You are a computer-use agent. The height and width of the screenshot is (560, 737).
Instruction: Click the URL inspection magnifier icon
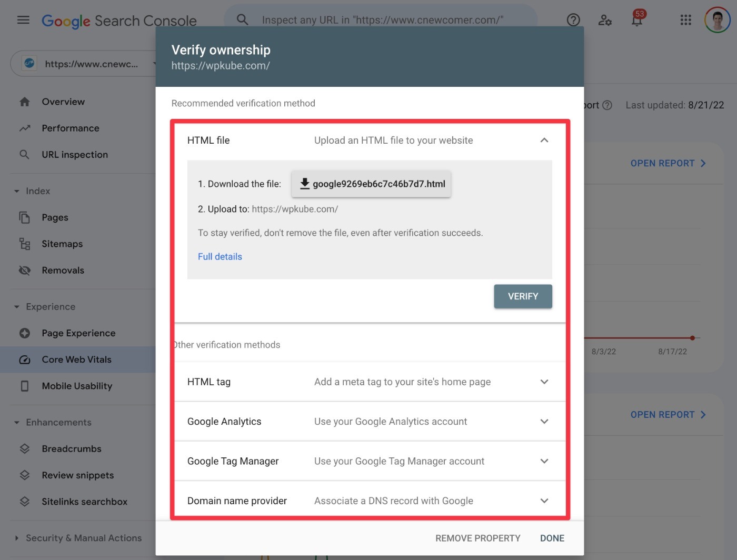point(25,154)
